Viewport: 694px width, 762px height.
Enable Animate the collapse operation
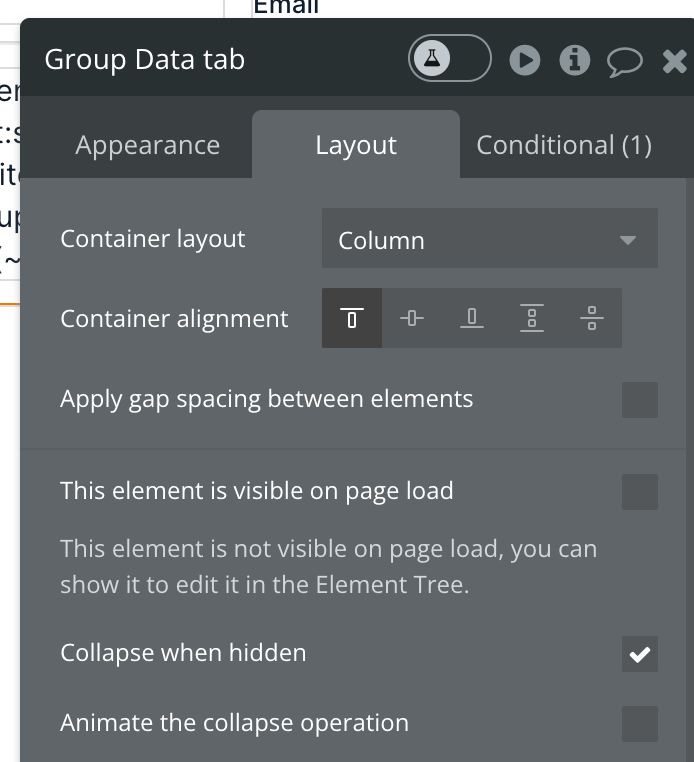(x=640, y=723)
